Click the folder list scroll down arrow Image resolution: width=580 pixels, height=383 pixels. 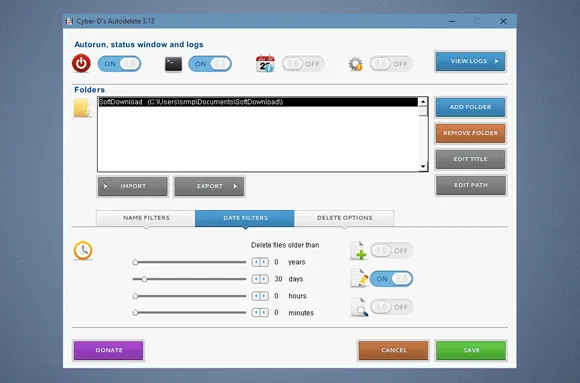[423, 167]
